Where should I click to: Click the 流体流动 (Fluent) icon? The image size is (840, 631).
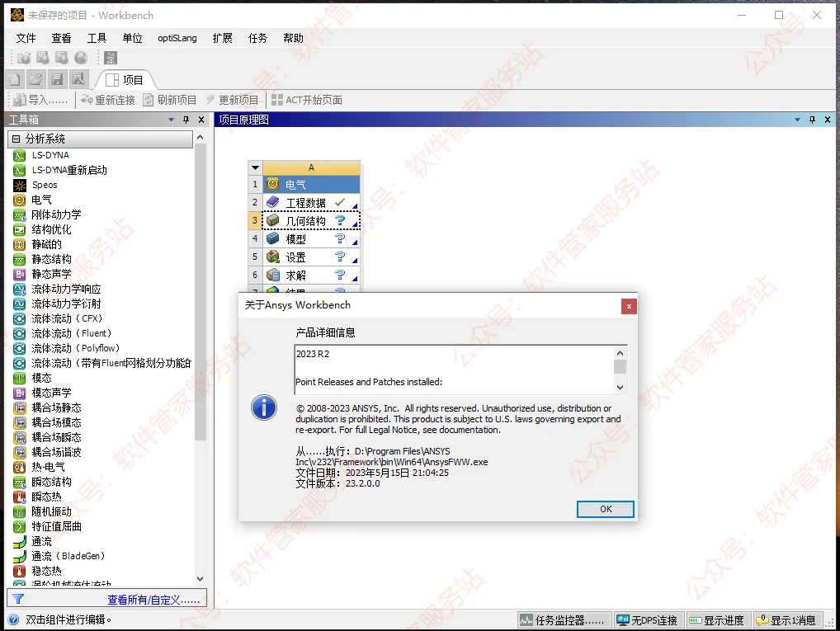point(19,334)
